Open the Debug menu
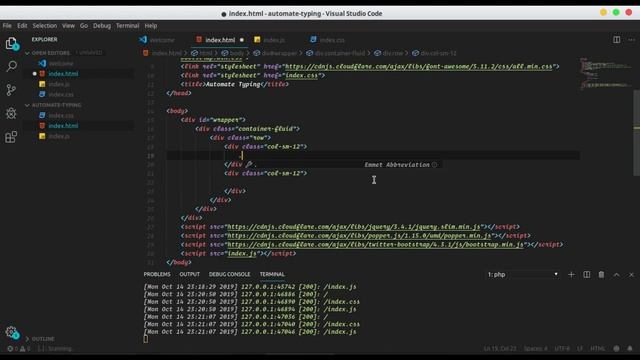640x360 pixels. point(102,26)
